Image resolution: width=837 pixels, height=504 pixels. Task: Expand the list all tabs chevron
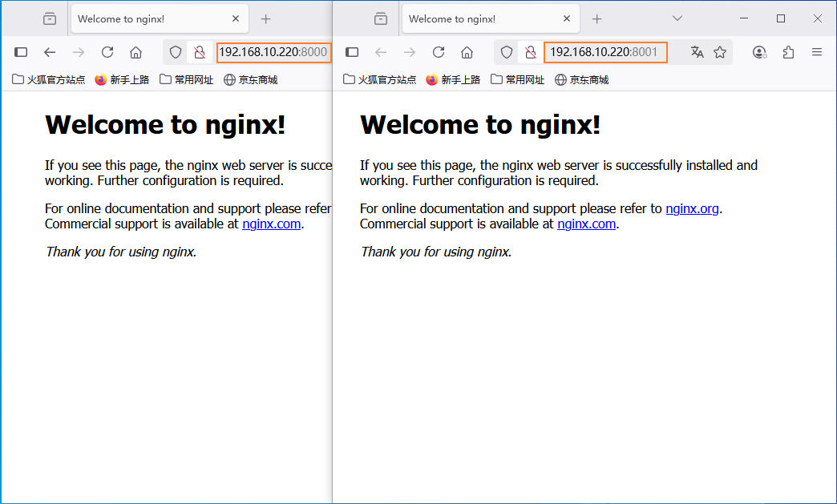pos(677,18)
